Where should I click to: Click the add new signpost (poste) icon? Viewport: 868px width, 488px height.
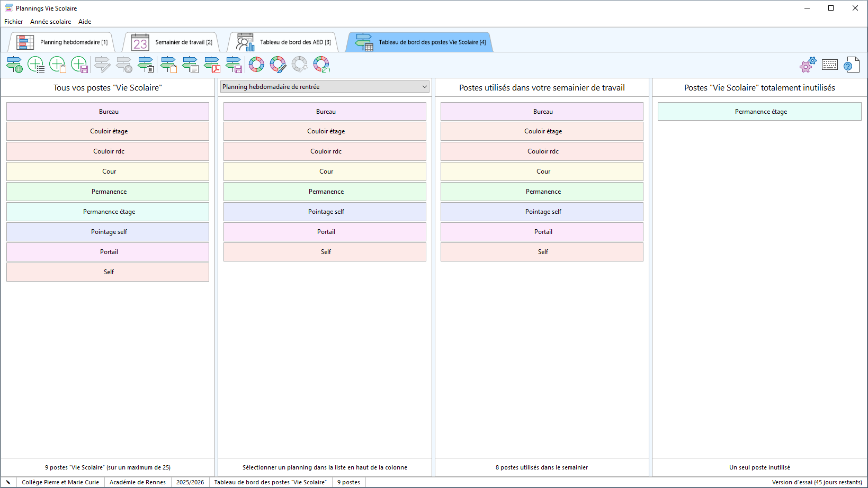(x=14, y=65)
